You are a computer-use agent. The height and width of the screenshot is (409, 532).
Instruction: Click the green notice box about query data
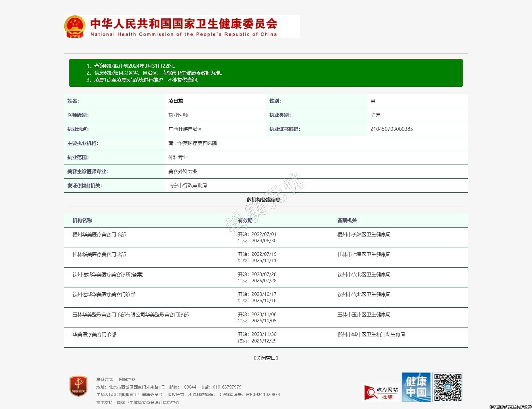click(266, 73)
